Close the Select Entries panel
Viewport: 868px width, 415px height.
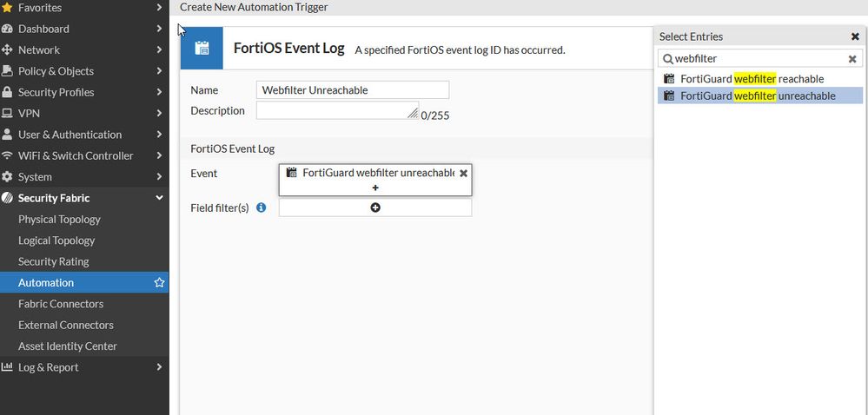pyautogui.click(x=855, y=36)
